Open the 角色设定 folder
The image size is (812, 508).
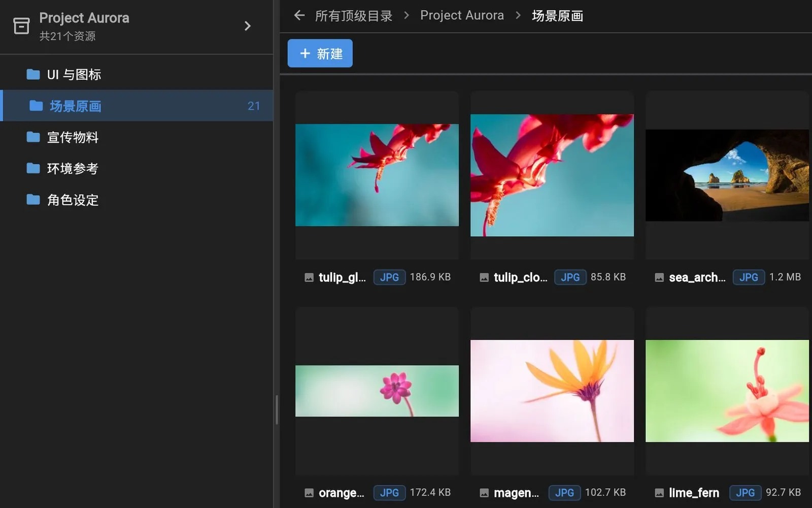pyautogui.click(x=137, y=200)
